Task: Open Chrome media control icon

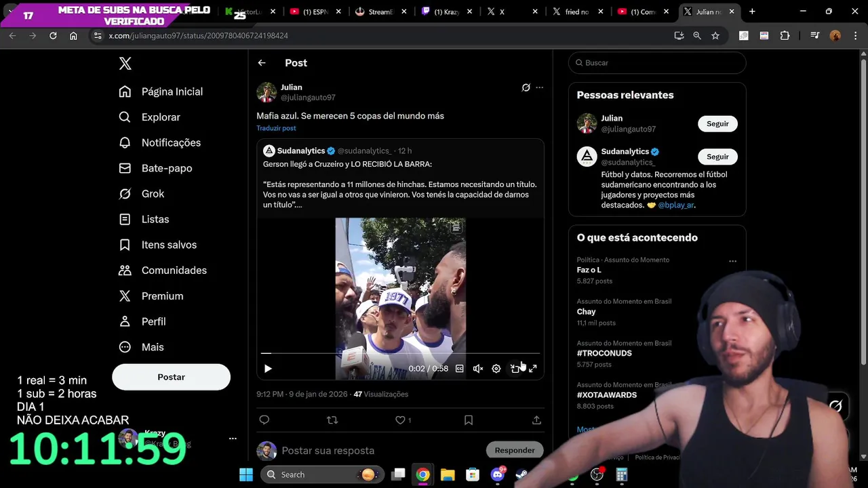Action: pyautogui.click(x=815, y=35)
